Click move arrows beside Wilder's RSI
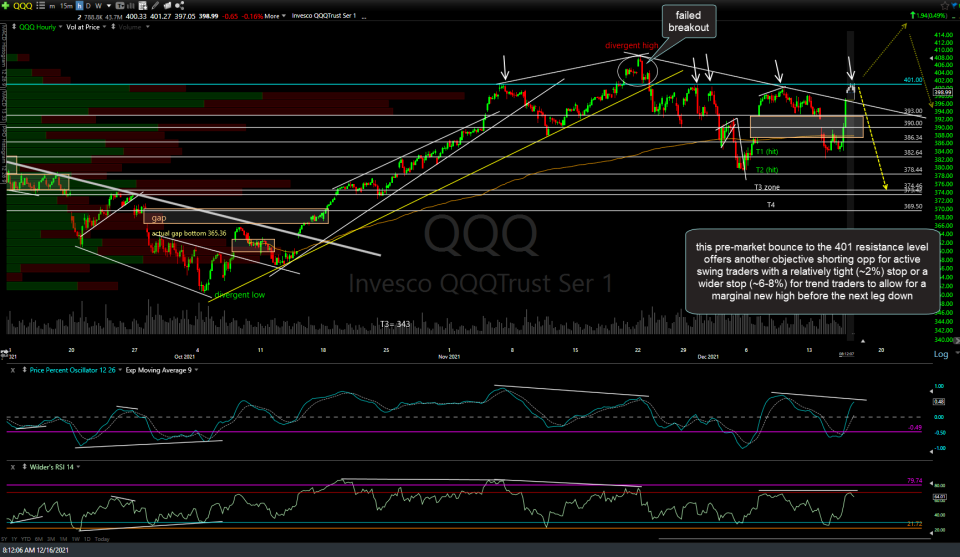Viewport: 960px width, 557px height. (x=24, y=466)
